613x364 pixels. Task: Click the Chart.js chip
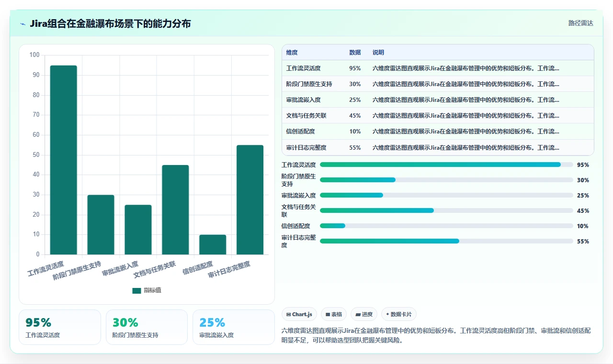coord(299,314)
